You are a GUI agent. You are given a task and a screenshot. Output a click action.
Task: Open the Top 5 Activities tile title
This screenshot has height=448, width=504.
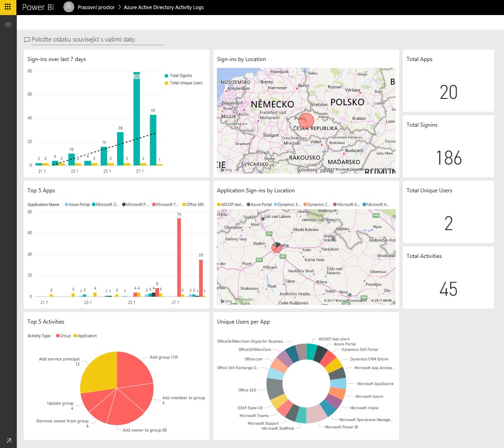pos(46,322)
